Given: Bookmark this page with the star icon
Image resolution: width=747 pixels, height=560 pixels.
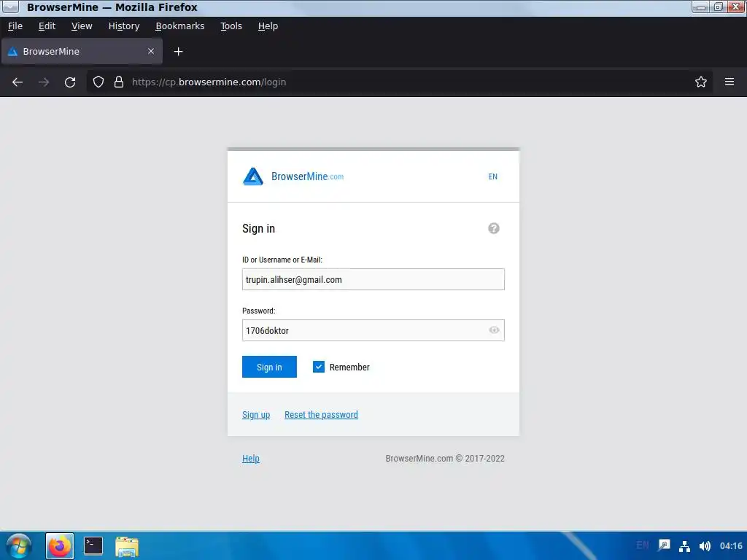Looking at the screenshot, I should [x=701, y=82].
